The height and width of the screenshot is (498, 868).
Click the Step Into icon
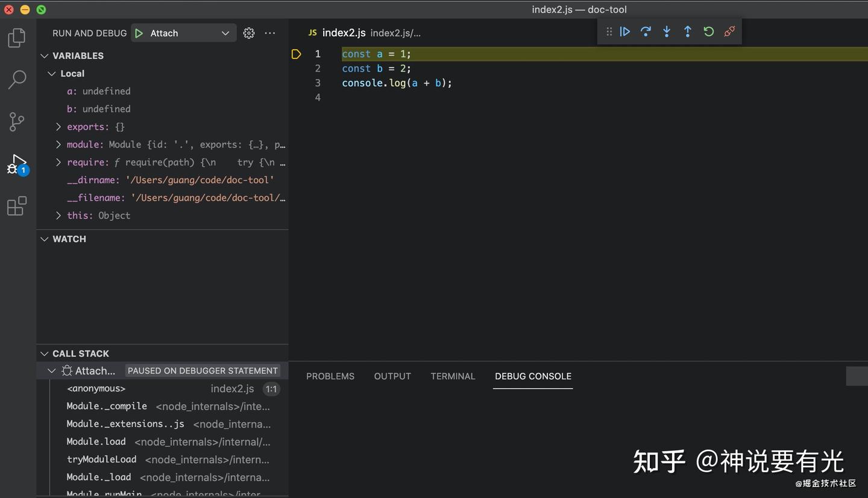point(667,31)
